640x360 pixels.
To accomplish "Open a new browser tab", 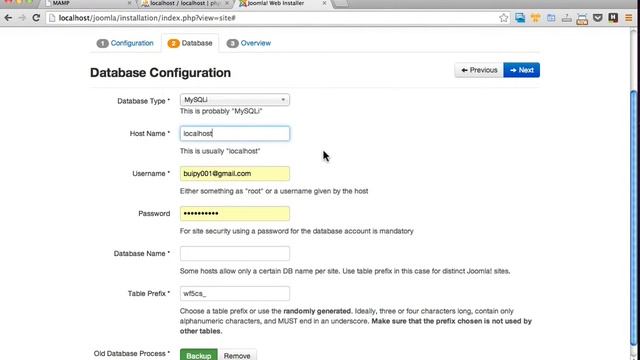I will pos(341,4).
